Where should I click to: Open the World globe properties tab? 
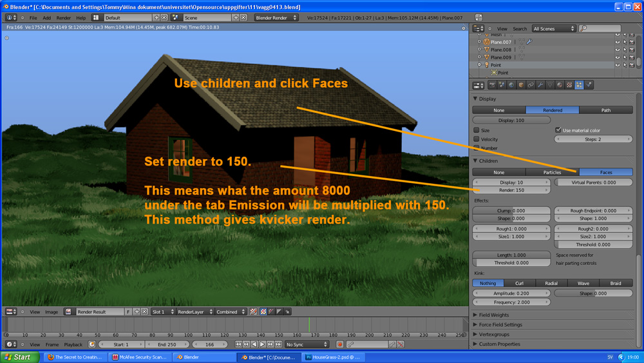coord(511,85)
